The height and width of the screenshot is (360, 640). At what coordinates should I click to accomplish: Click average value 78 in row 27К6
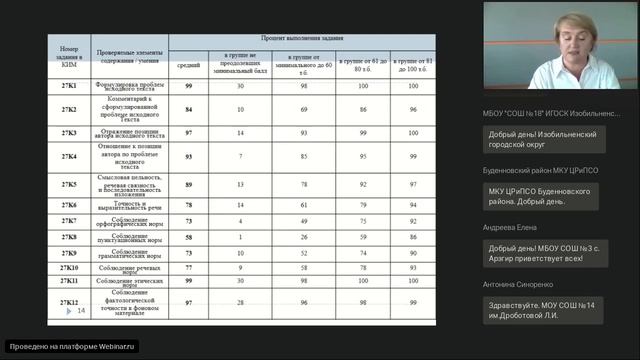[189, 205]
